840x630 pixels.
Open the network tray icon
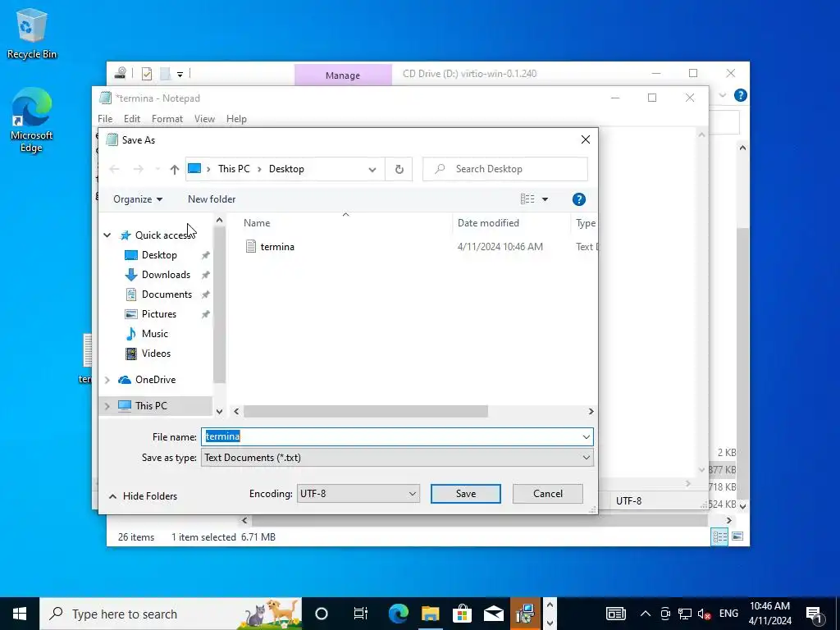pos(685,614)
